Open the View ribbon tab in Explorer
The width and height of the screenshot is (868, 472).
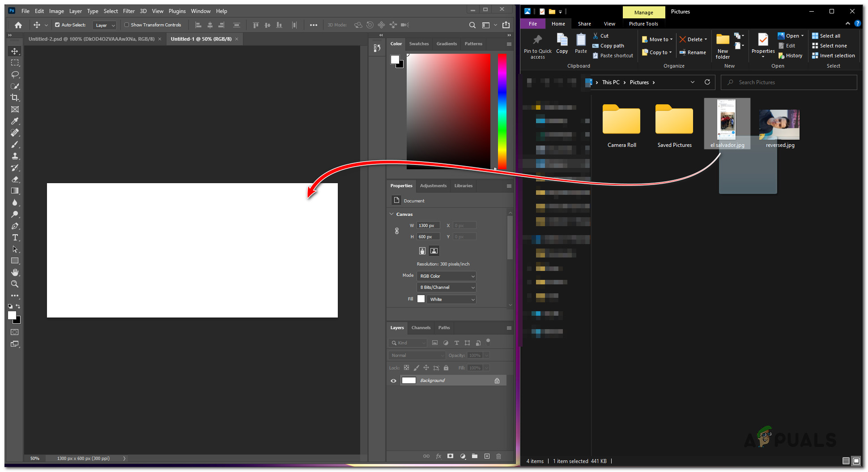[609, 24]
